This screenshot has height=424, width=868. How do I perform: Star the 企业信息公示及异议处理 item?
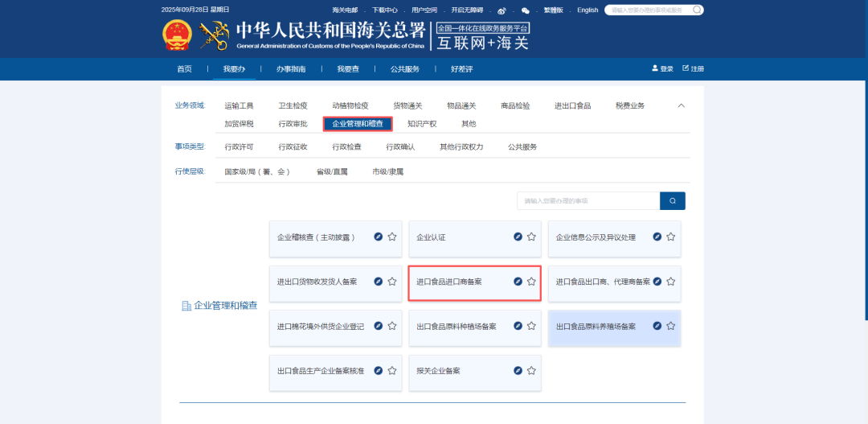pyautogui.click(x=670, y=237)
